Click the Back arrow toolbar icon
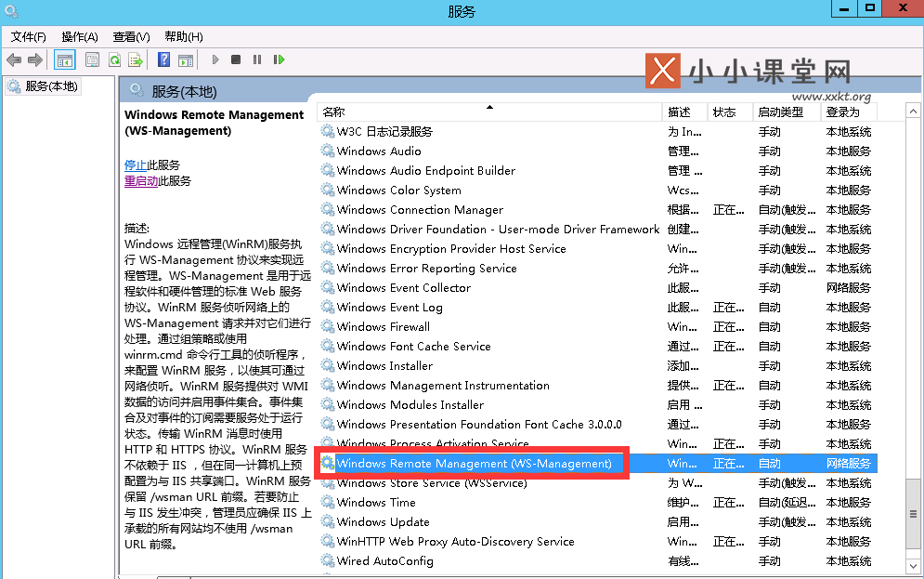The image size is (924, 579). click(x=14, y=59)
